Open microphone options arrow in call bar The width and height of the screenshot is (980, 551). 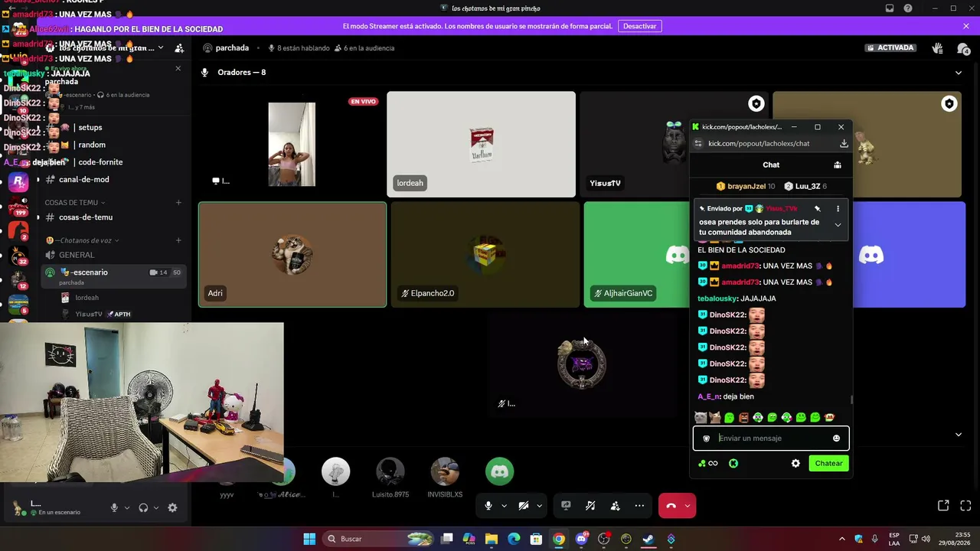pyautogui.click(x=504, y=506)
